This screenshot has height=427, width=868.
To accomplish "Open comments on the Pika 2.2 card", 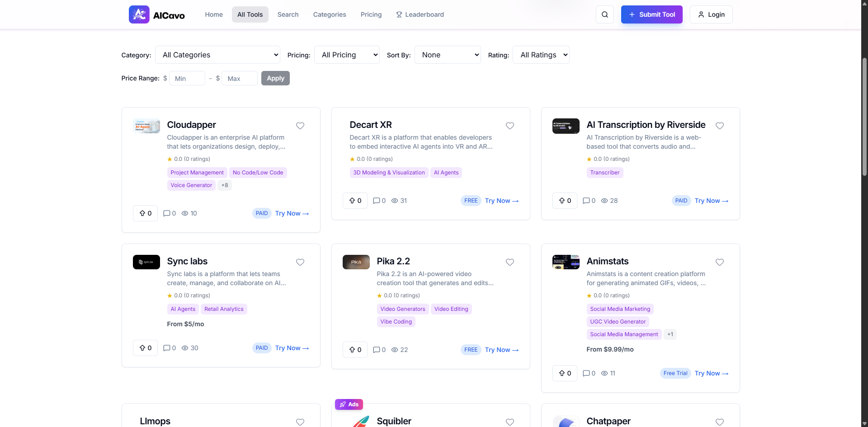I will tap(379, 350).
